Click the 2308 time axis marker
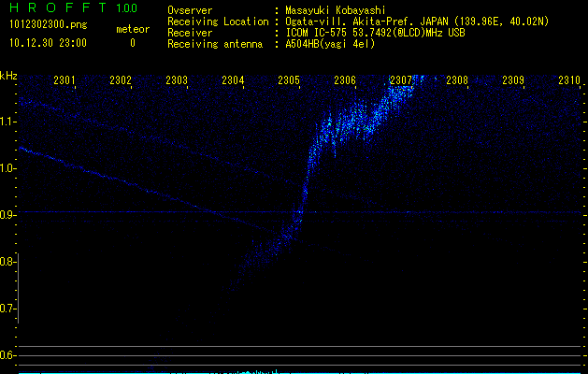Screen dimensions: 588x374 [457, 80]
